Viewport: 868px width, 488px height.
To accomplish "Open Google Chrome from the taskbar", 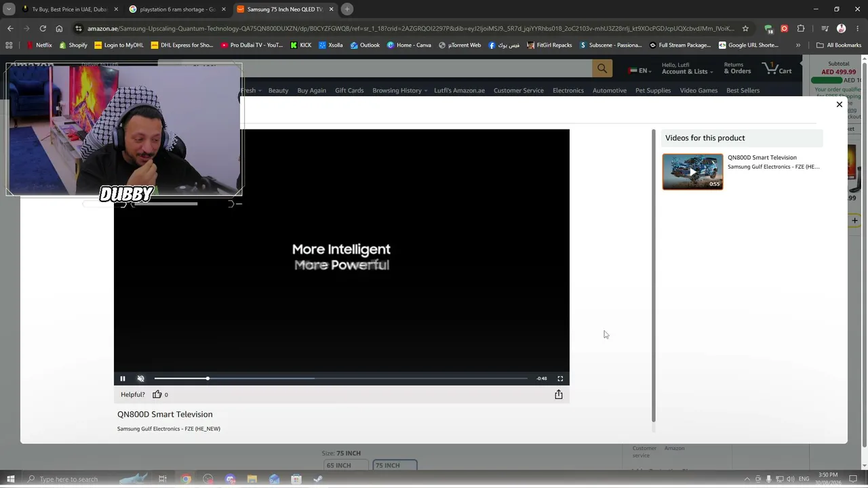I will tap(186, 479).
